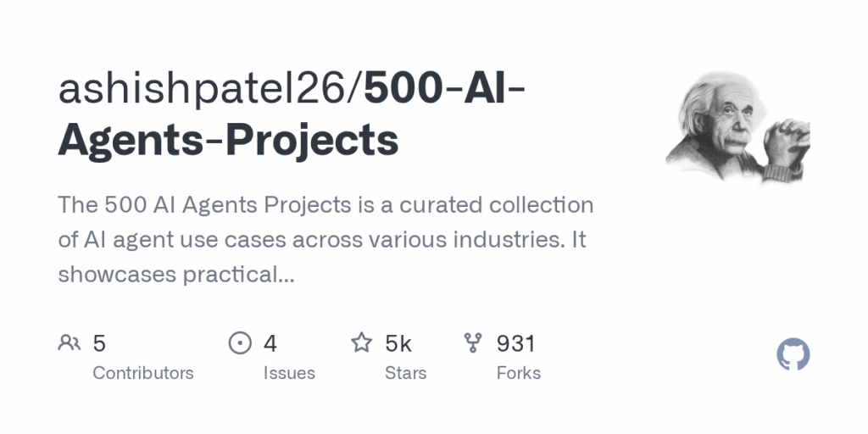Image resolution: width=868 pixels, height=434 pixels.
Task: Click the contributors count of 5
Action: point(99,343)
